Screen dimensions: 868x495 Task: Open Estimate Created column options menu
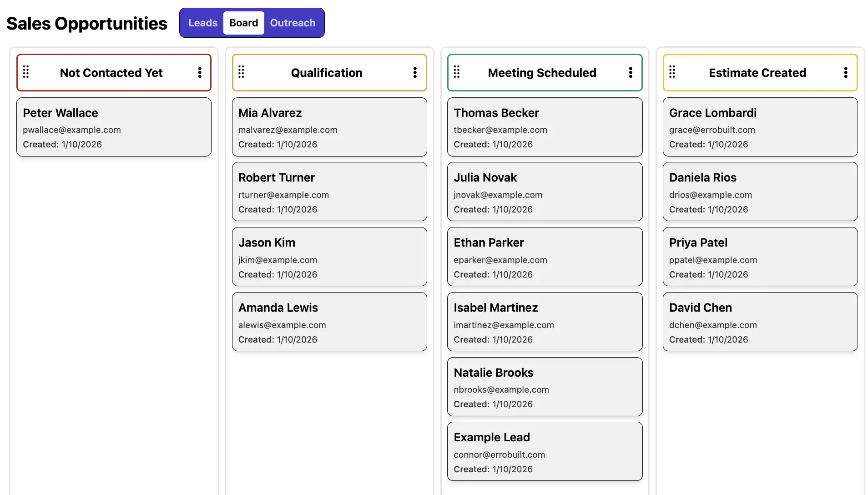846,72
